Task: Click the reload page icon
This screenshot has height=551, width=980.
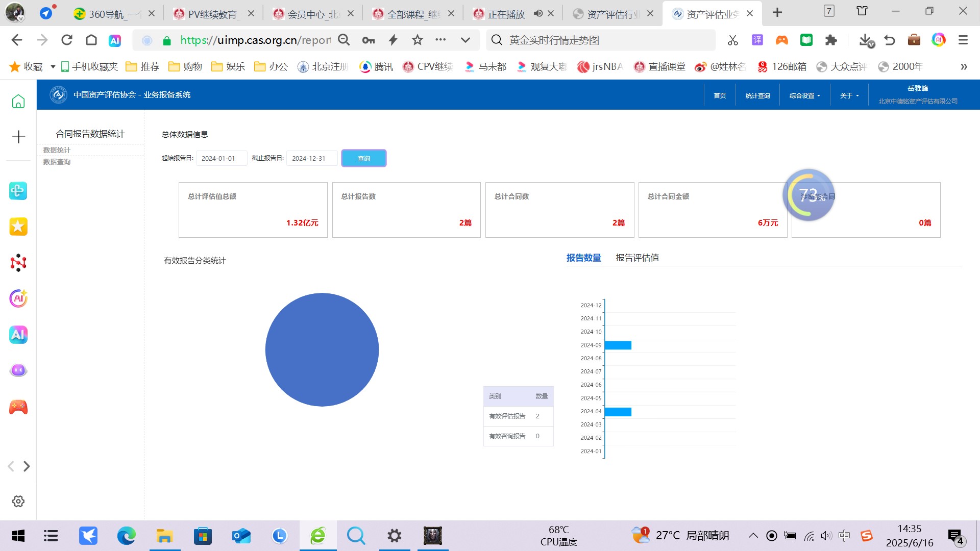Action: click(67, 40)
